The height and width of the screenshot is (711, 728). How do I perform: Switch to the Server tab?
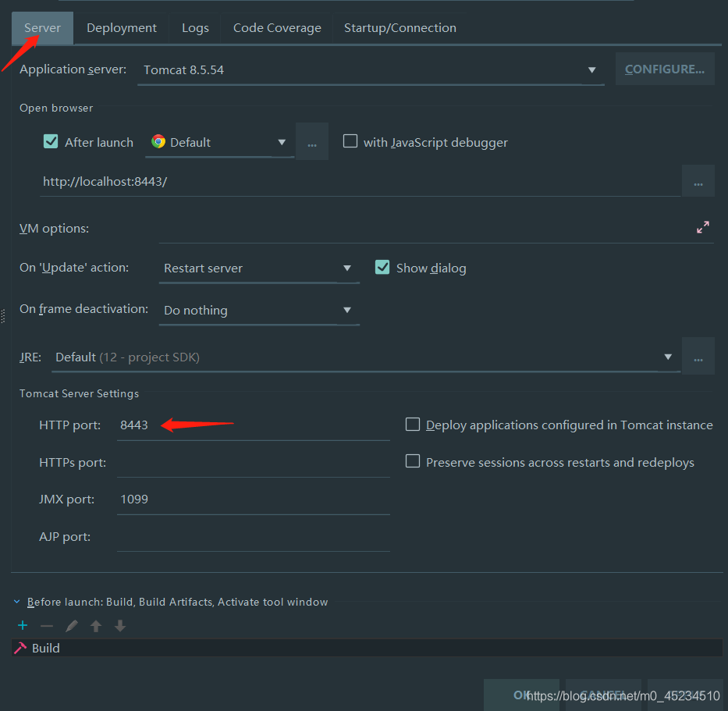(x=42, y=28)
